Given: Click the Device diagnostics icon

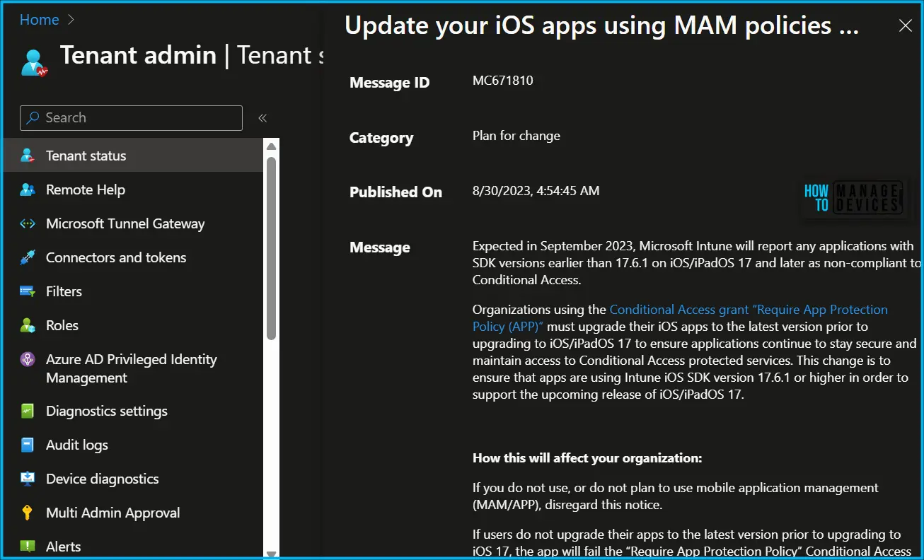Looking at the screenshot, I should coord(28,479).
